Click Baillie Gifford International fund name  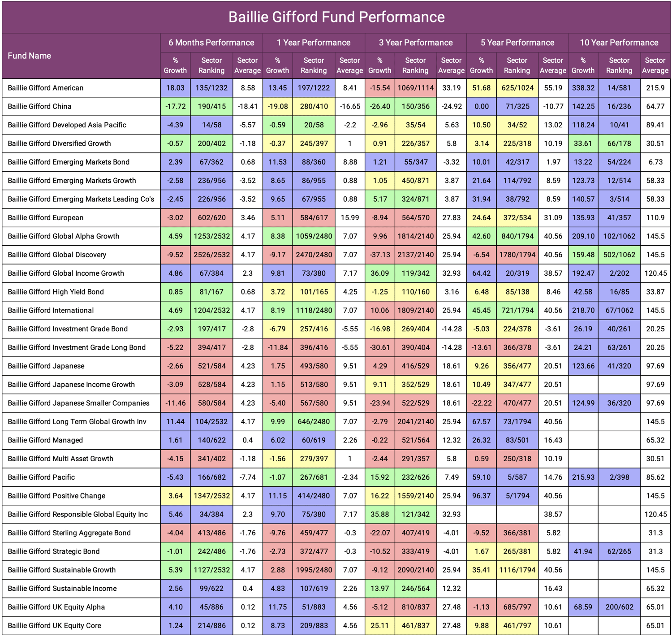pyautogui.click(x=51, y=310)
